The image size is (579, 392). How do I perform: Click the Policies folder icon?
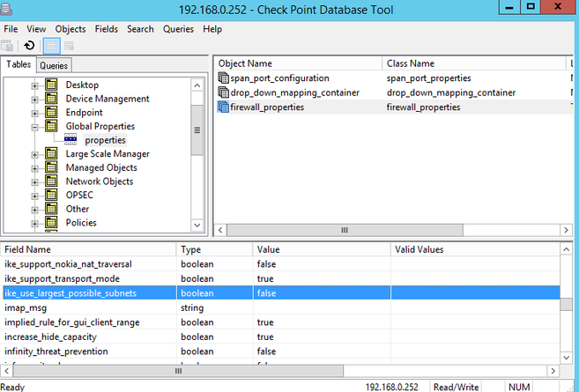click(52, 223)
